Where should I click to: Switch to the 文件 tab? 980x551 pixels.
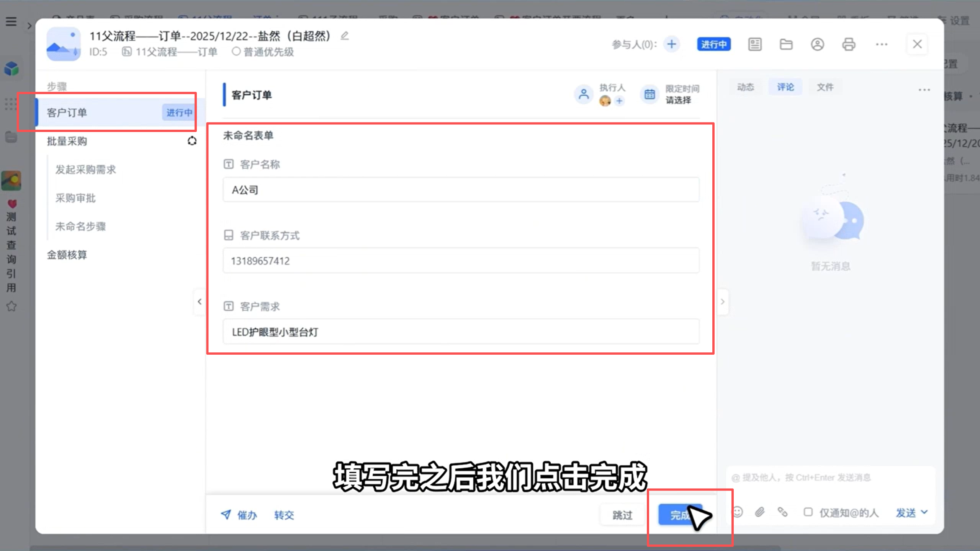(825, 87)
